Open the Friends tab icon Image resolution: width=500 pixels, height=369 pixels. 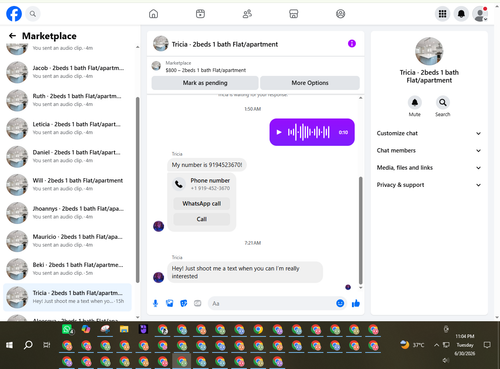[247, 14]
